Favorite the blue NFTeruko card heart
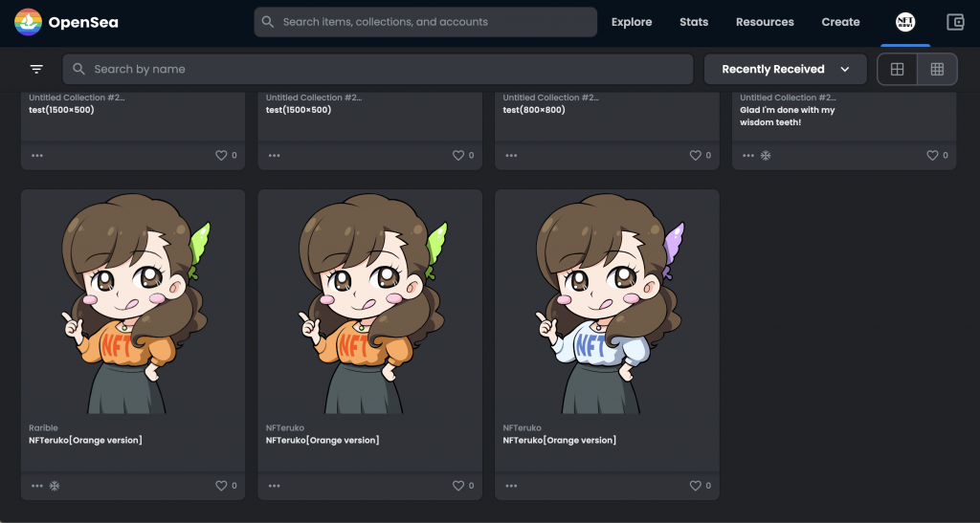Image resolution: width=980 pixels, height=523 pixels. [x=696, y=486]
